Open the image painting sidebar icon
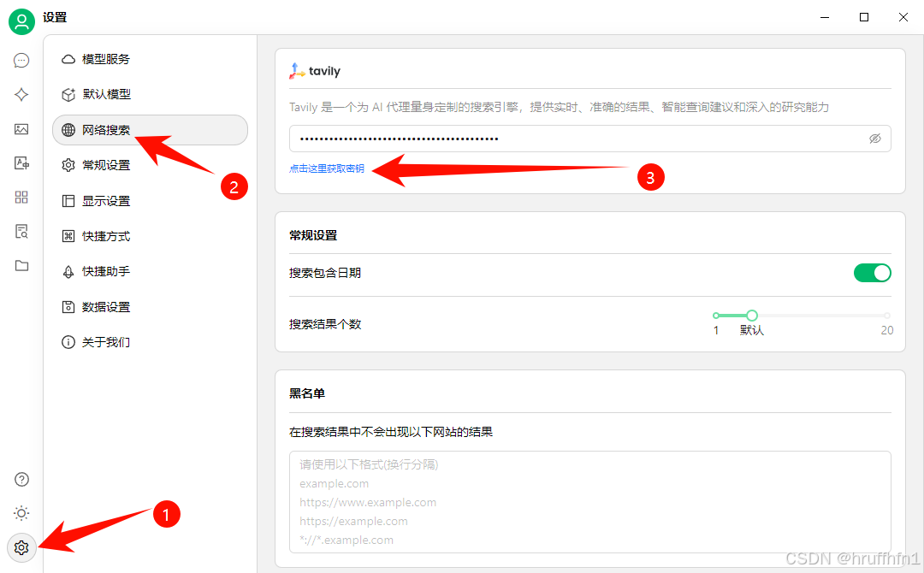Viewport: 924px width, 573px height. coord(21,129)
